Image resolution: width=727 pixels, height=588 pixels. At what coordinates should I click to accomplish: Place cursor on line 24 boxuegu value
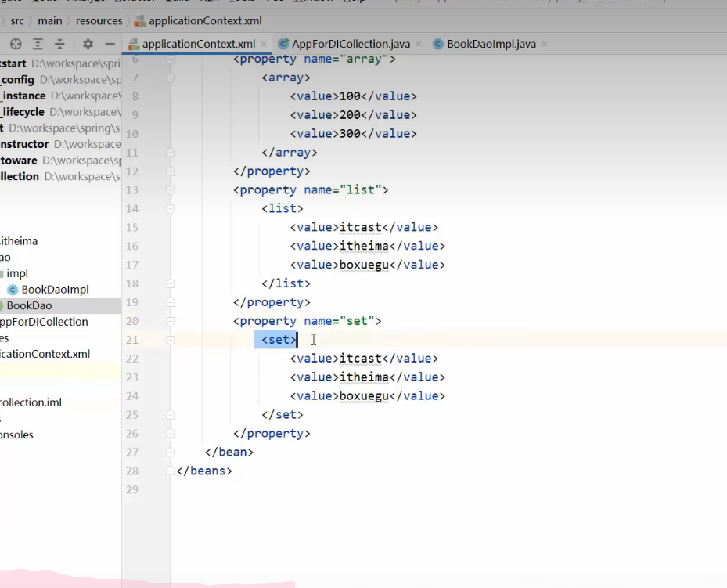coord(364,396)
